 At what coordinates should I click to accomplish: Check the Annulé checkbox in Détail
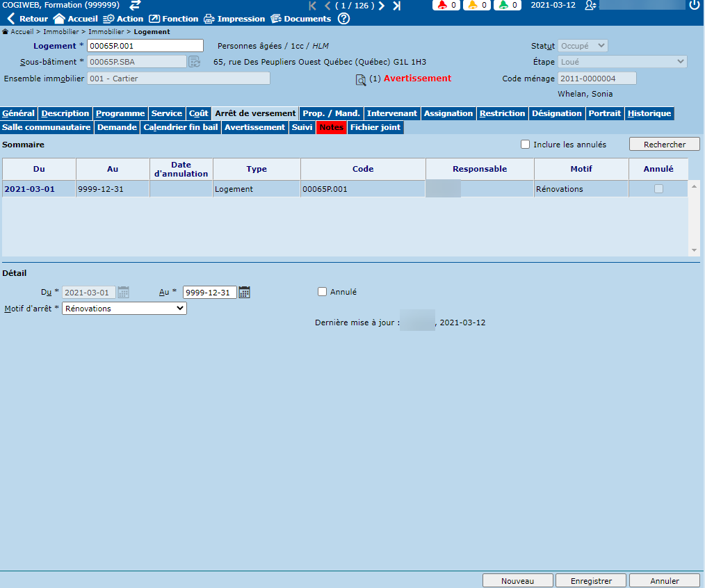(x=322, y=292)
